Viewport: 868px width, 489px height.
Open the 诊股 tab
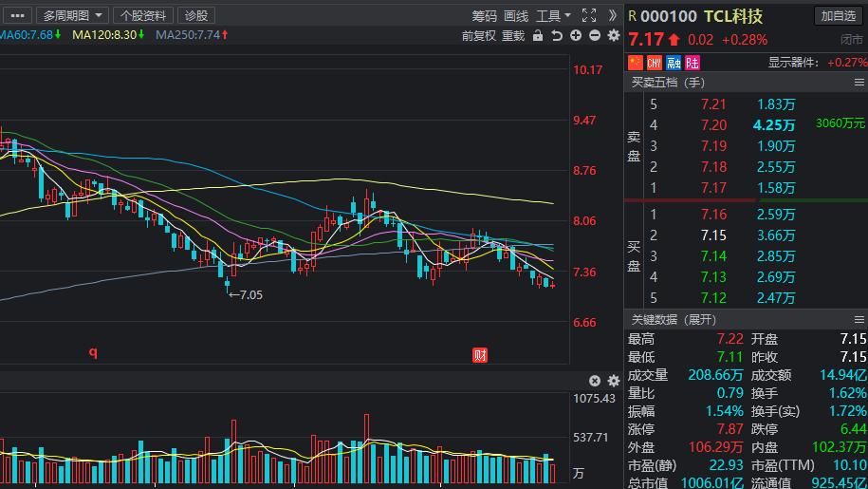[x=196, y=15]
